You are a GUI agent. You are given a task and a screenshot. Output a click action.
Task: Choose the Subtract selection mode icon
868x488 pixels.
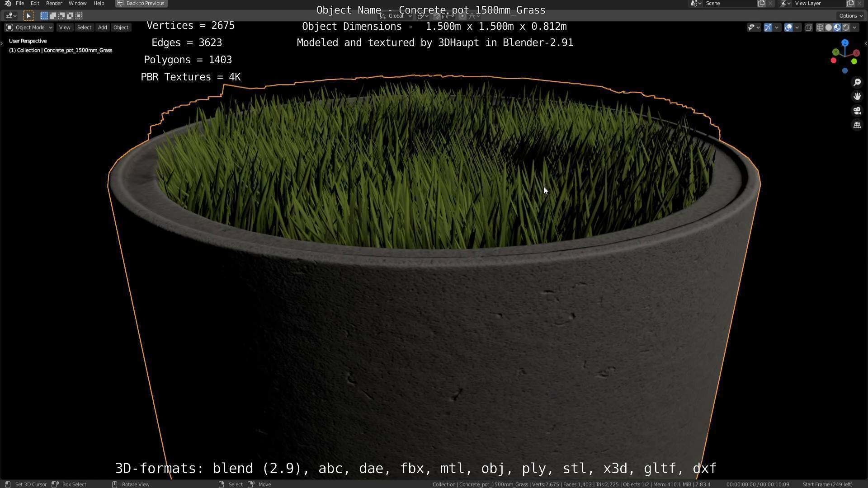click(x=61, y=16)
